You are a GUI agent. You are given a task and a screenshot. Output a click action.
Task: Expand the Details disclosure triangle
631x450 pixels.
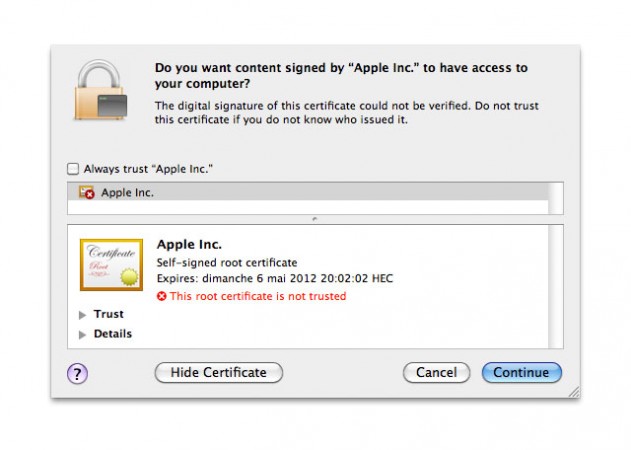coord(82,334)
